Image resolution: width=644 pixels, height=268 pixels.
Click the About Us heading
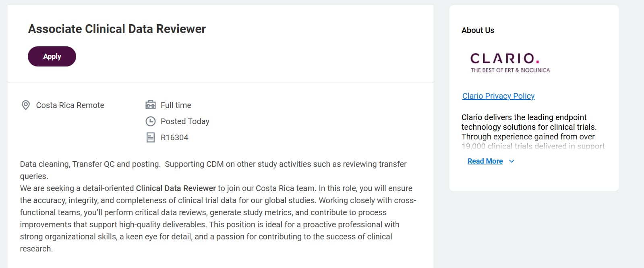coord(478,30)
